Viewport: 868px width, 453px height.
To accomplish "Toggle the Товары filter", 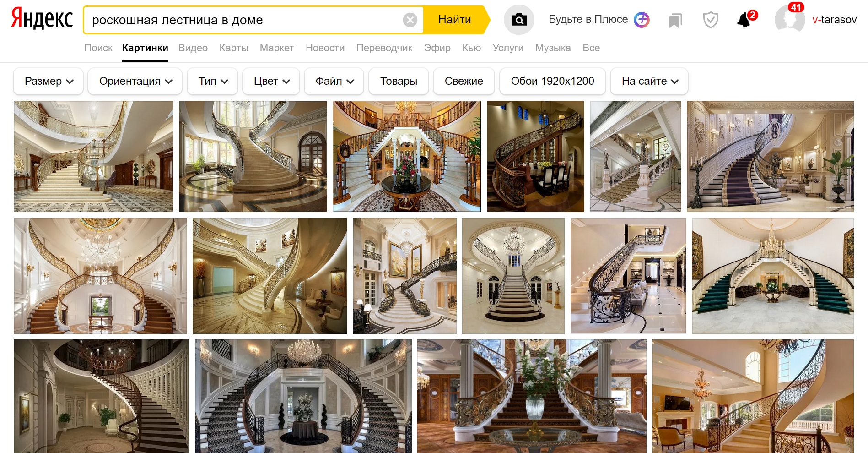I will tap(399, 81).
